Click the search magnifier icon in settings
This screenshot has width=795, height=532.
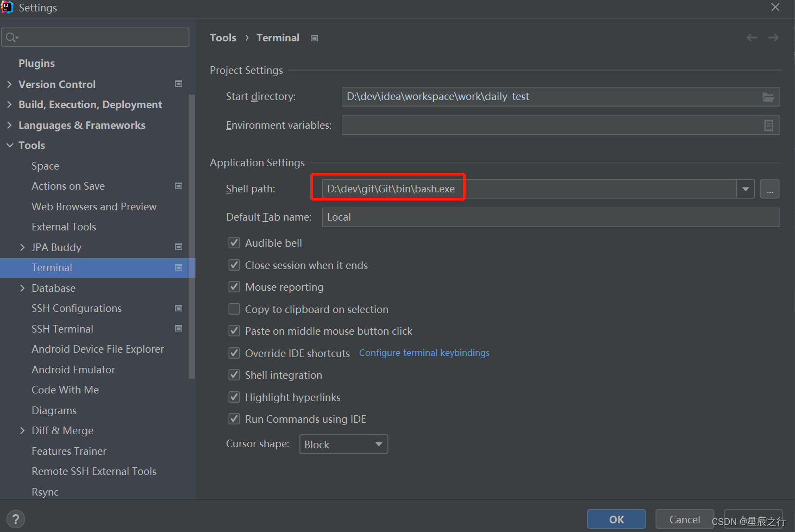coord(11,37)
